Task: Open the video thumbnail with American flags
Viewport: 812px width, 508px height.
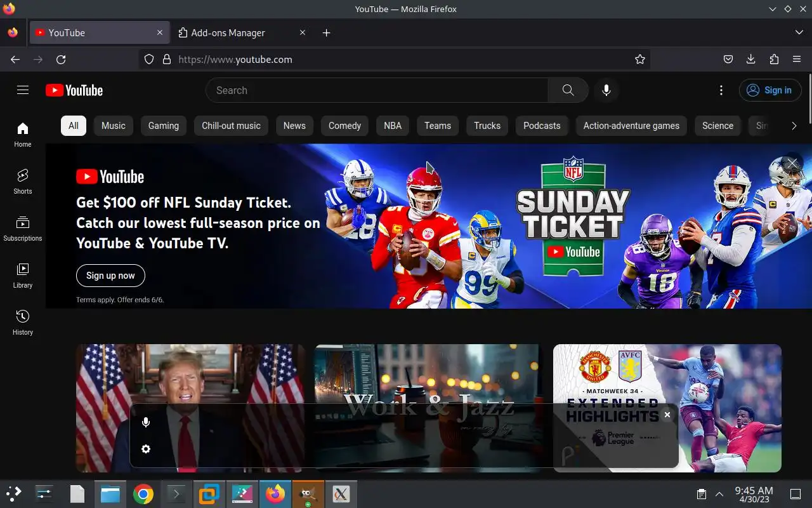Action: (190, 408)
